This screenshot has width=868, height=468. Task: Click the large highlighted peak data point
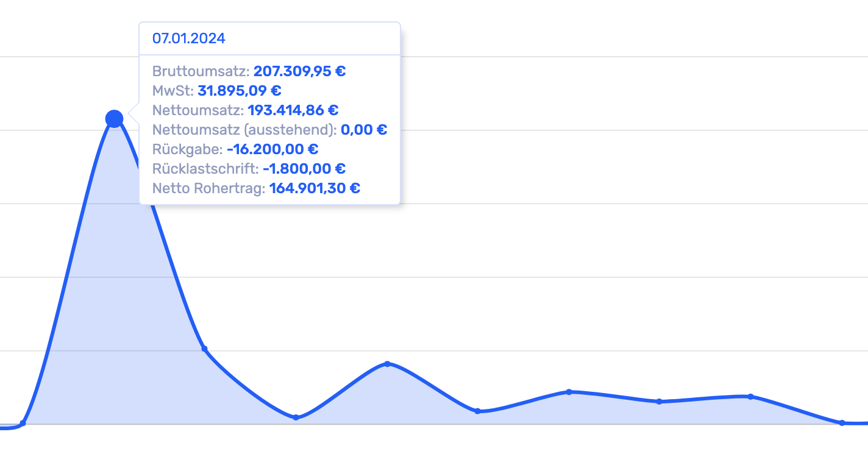point(114,119)
